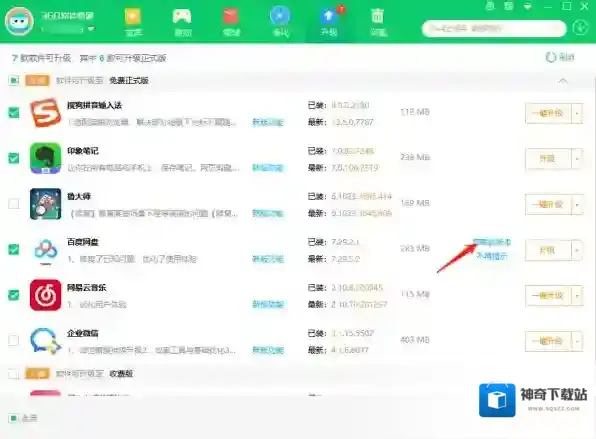The image size is (596, 439).
Task: Collapse the free official version section chevron
Action: (563, 81)
